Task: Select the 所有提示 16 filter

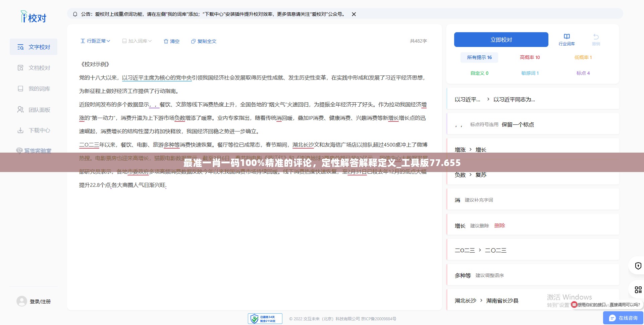Action: (x=479, y=57)
